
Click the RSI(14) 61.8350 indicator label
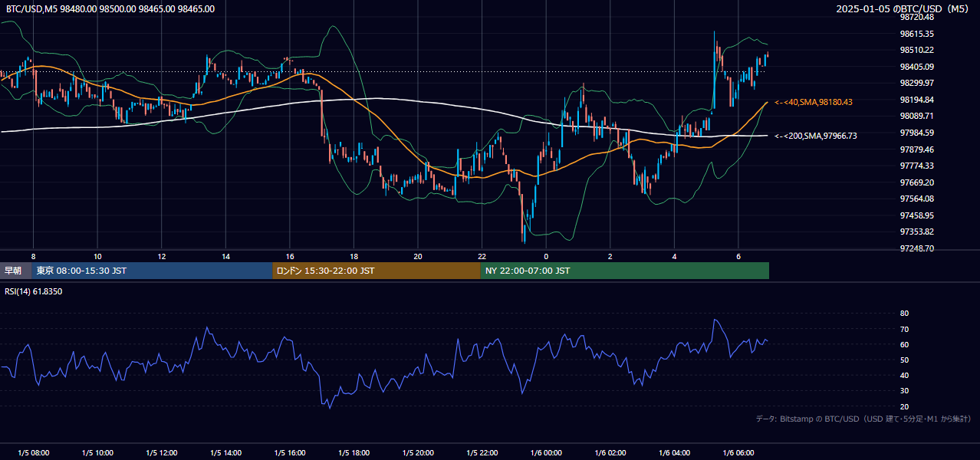point(34,291)
